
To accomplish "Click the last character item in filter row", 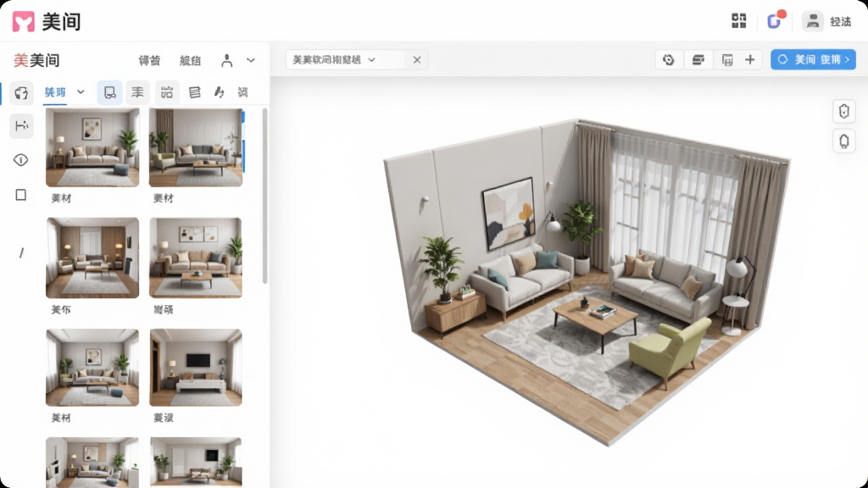I will pos(242,91).
